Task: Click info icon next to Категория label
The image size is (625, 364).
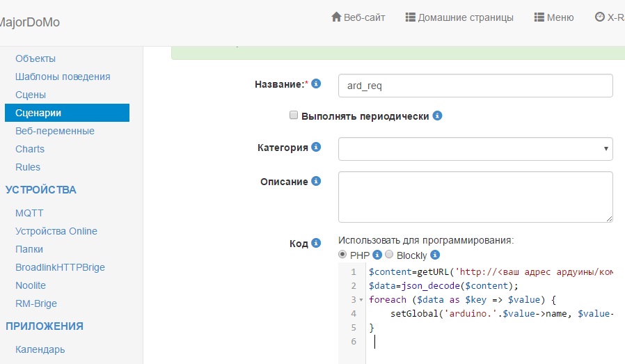Action: click(316, 148)
